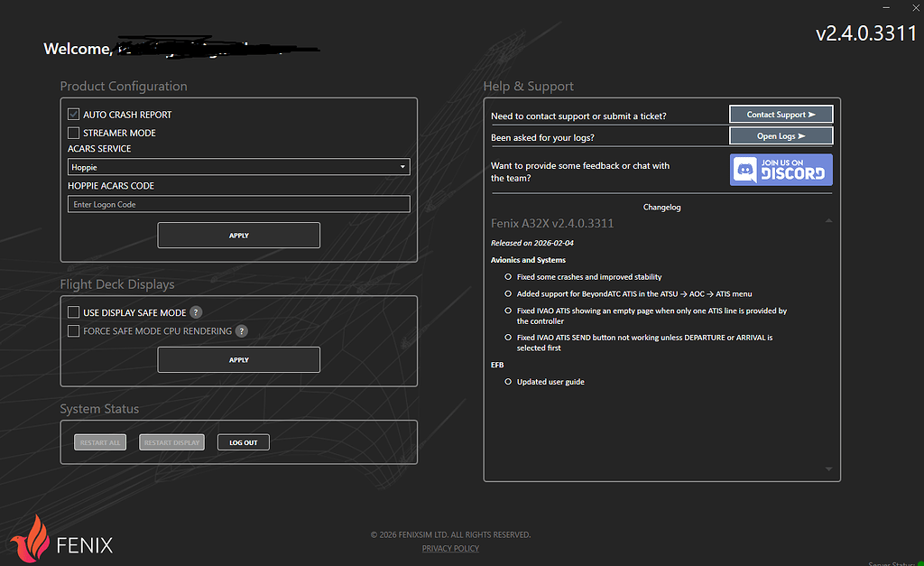
Task: Click the 'Avionics and Systems' changelog section
Action: click(x=528, y=260)
